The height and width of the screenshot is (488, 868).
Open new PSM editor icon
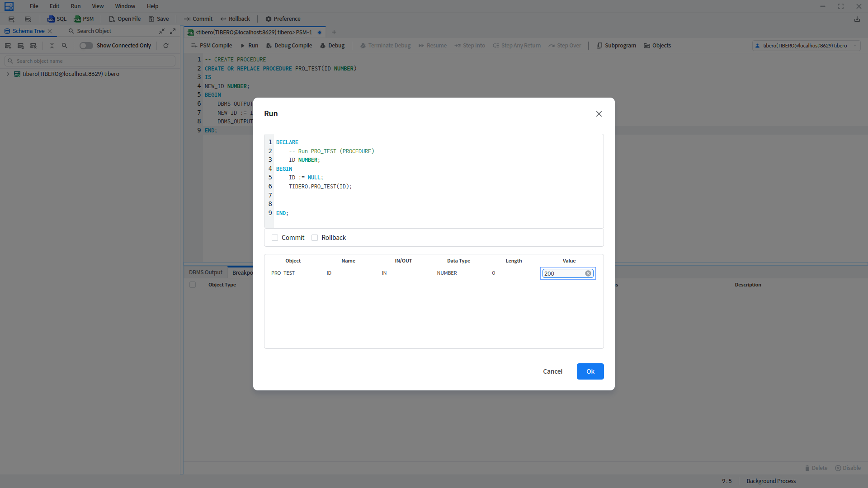(77, 19)
